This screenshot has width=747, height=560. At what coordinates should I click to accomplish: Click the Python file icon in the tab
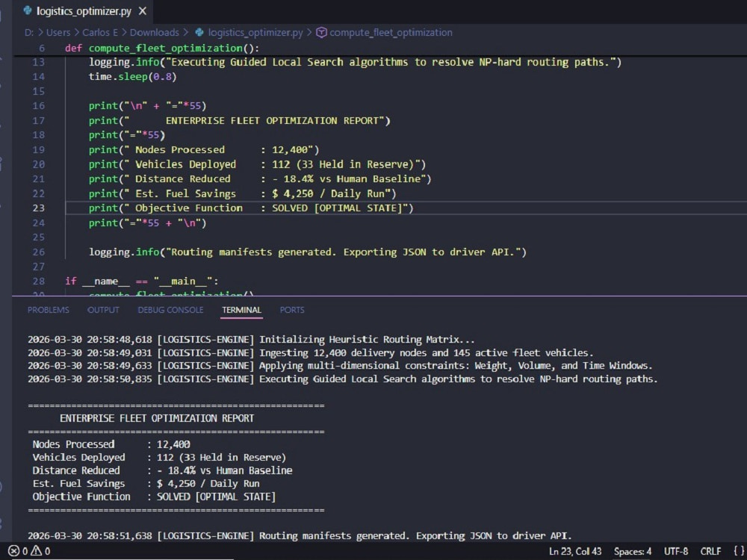(x=28, y=11)
